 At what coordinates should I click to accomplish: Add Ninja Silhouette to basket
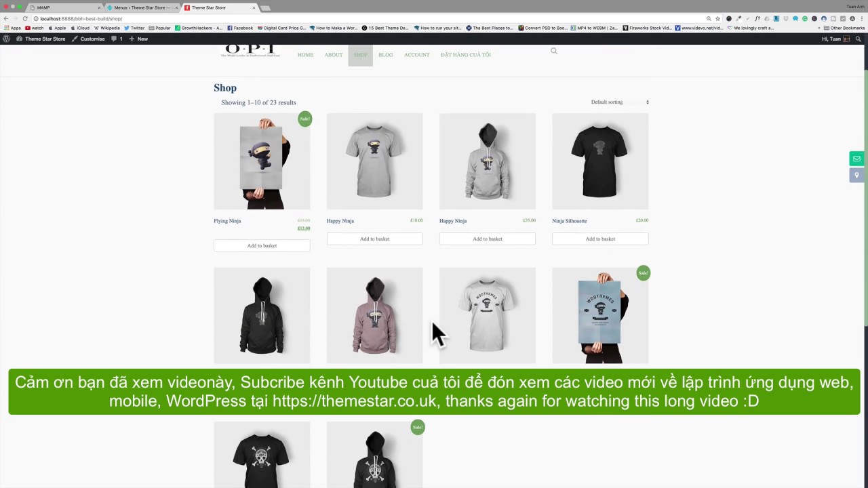(x=600, y=239)
